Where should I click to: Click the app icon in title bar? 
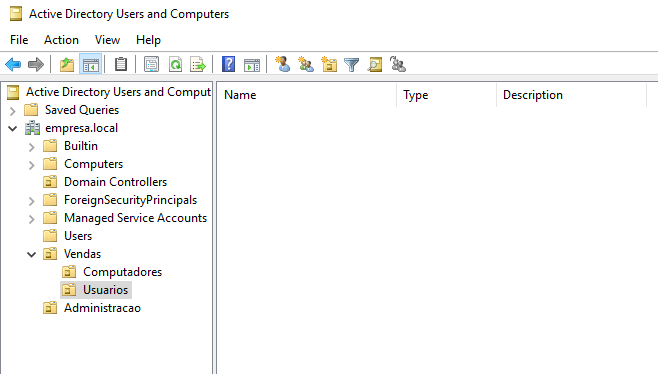click(16, 13)
